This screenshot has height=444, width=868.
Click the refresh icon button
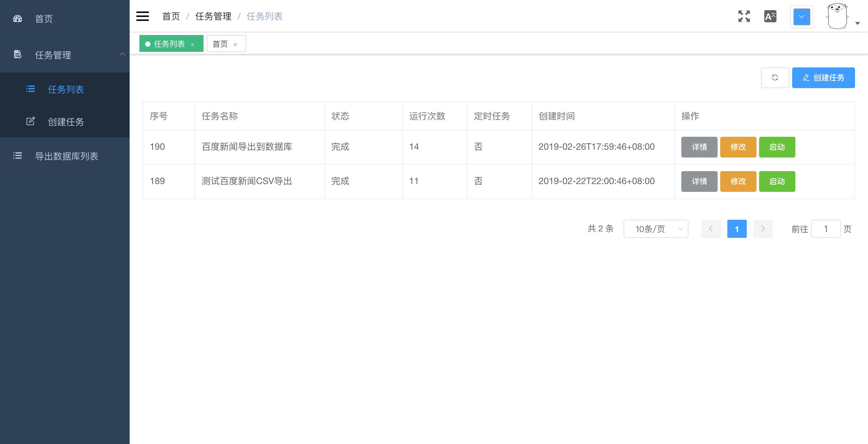pos(775,78)
